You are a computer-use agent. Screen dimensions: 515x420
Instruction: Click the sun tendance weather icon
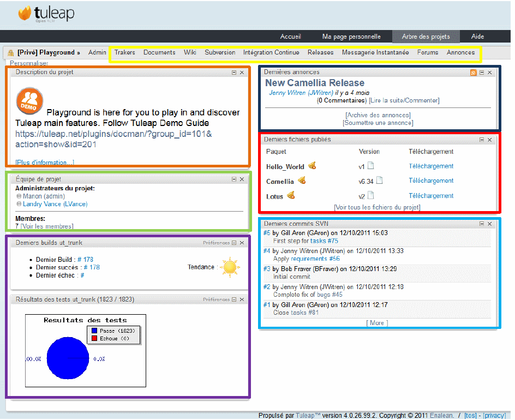pos(230,267)
